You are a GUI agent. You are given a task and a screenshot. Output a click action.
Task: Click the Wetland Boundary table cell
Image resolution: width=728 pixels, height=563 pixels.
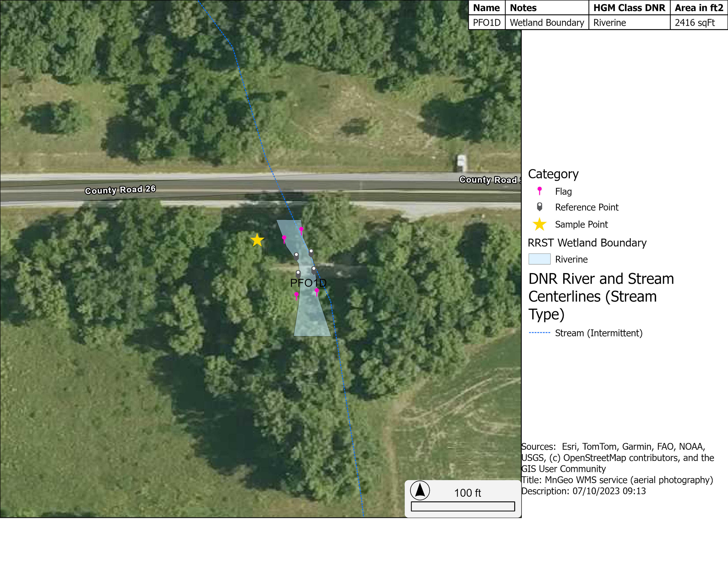547,23
